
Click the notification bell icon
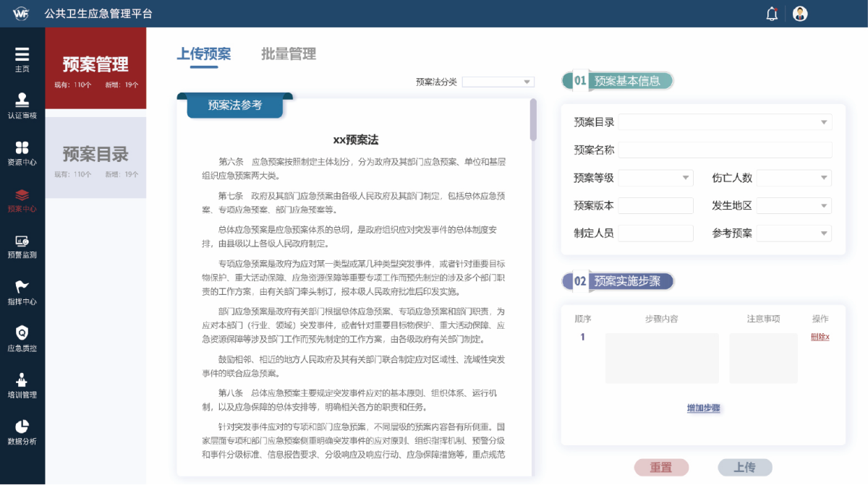pos(772,14)
